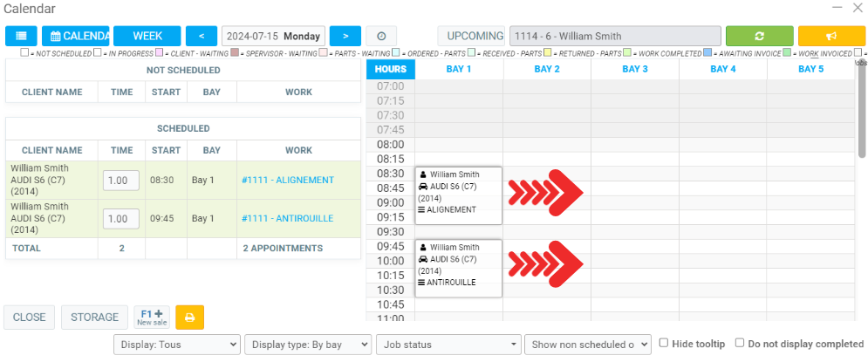Viewport: 868px width, 362px height.
Task: Click the STORAGE button
Action: 94,318
